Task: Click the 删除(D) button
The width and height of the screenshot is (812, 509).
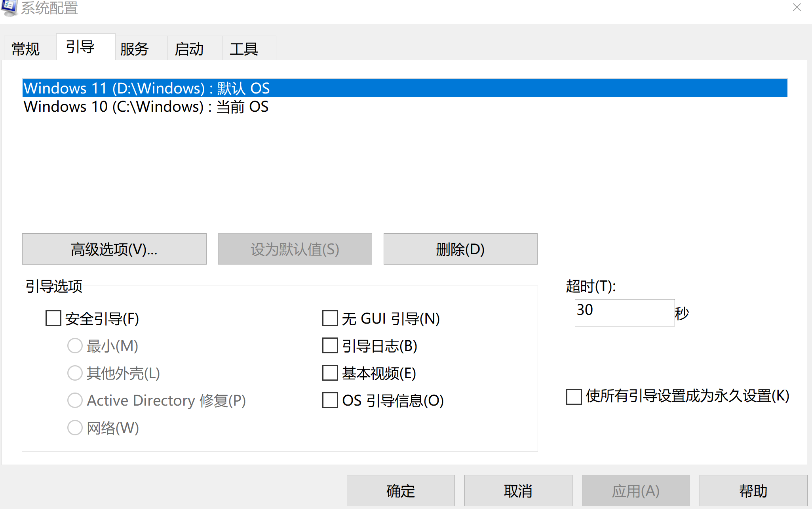Action: (x=460, y=249)
